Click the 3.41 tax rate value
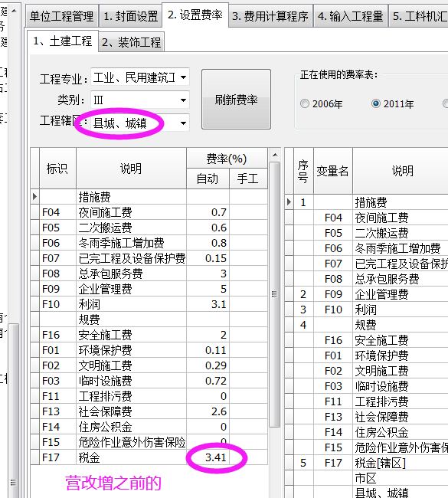 coord(208,457)
